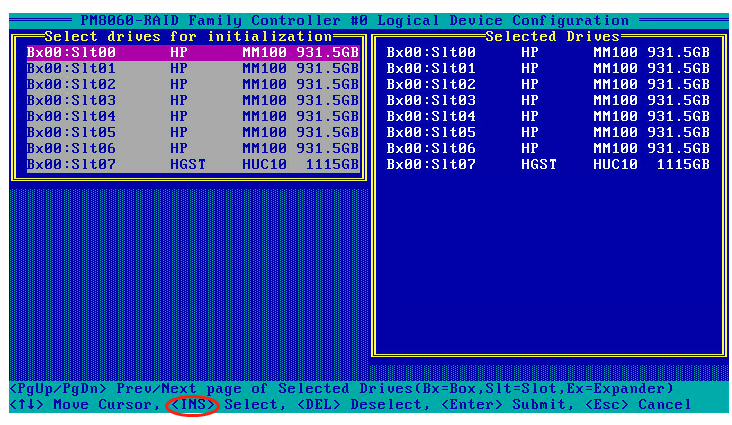Screen dimensions: 732x425
Task: Click the <DEL> Deselect key hint
Action: (363, 404)
